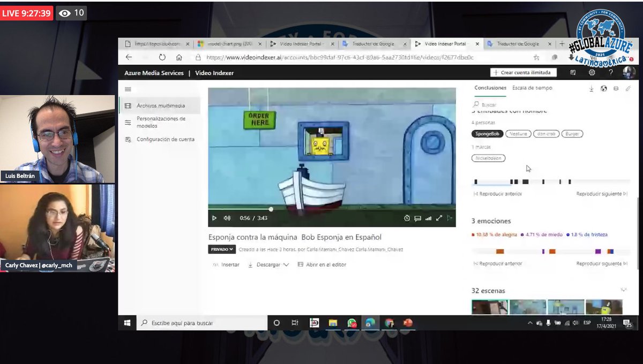Switch to the Escala de tiempo tab
Image resolution: width=643 pixels, height=364 pixels.
pos(532,88)
